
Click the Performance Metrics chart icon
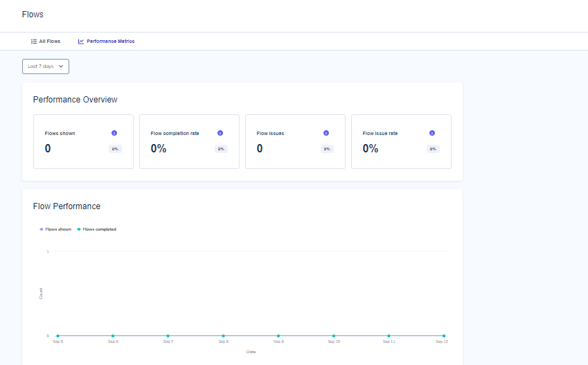80,42
